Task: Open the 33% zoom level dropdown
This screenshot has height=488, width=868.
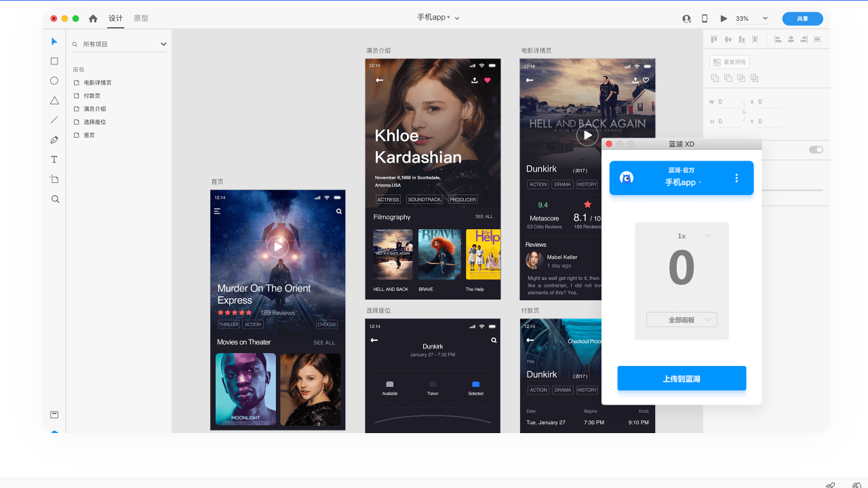Action: coord(752,18)
